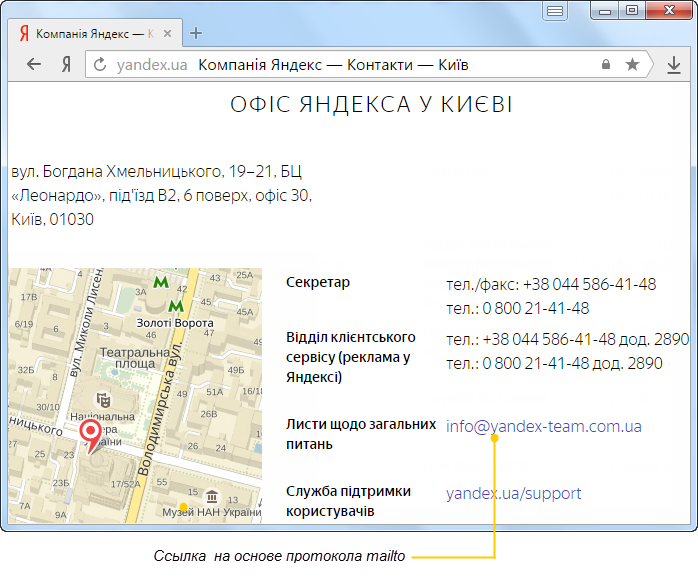Close the Компанія Яндекс tab
The height and width of the screenshot is (580, 698).
167,33
